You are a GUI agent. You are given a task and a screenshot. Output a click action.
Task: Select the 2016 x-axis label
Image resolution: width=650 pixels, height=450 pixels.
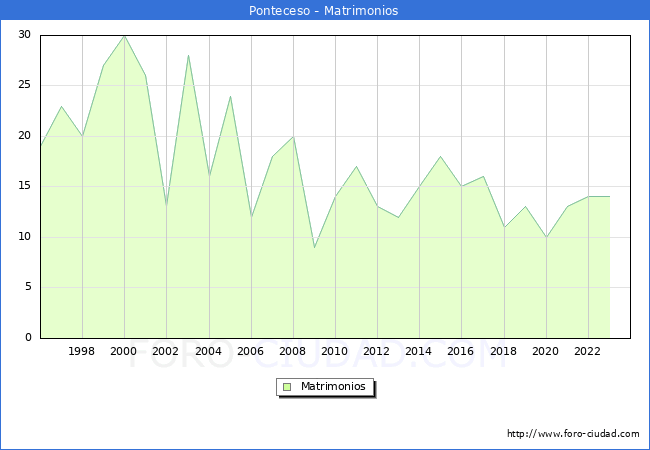[x=460, y=351]
